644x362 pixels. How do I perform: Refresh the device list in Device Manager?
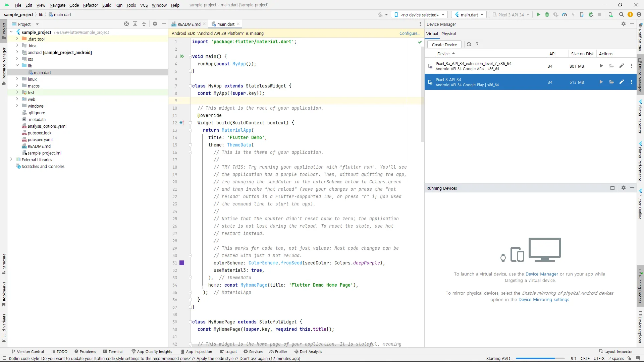tap(469, 44)
